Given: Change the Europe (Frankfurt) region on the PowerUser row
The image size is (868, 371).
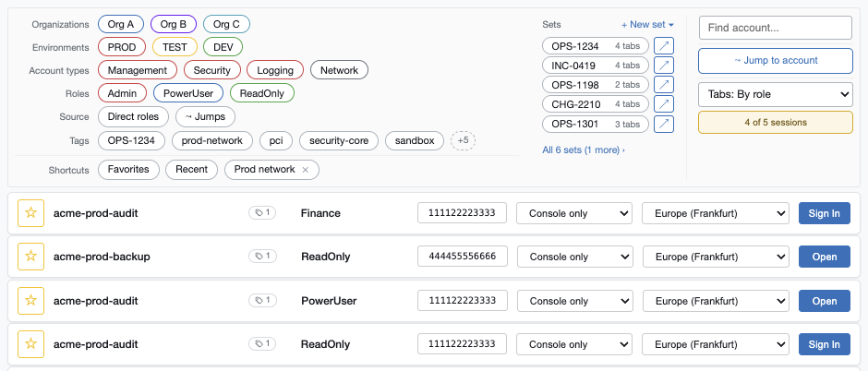Looking at the screenshot, I should [x=716, y=301].
